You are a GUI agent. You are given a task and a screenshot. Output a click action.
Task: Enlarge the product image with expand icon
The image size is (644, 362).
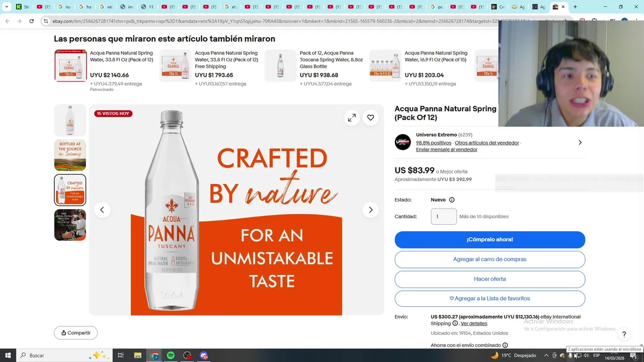point(352,118)
